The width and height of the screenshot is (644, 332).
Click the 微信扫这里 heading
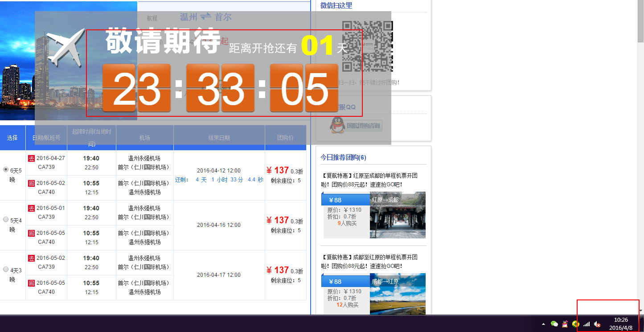click(336, 5)
